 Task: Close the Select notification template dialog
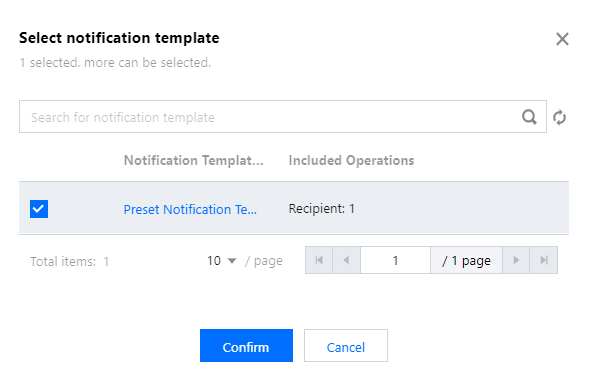pyautogui.click(x=562, y=39)
